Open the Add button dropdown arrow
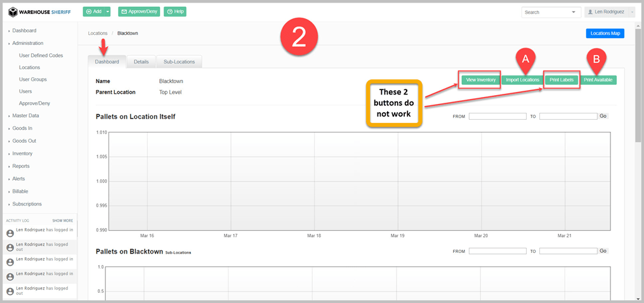Viewport: 644px width, 303px height. [108, 11]
